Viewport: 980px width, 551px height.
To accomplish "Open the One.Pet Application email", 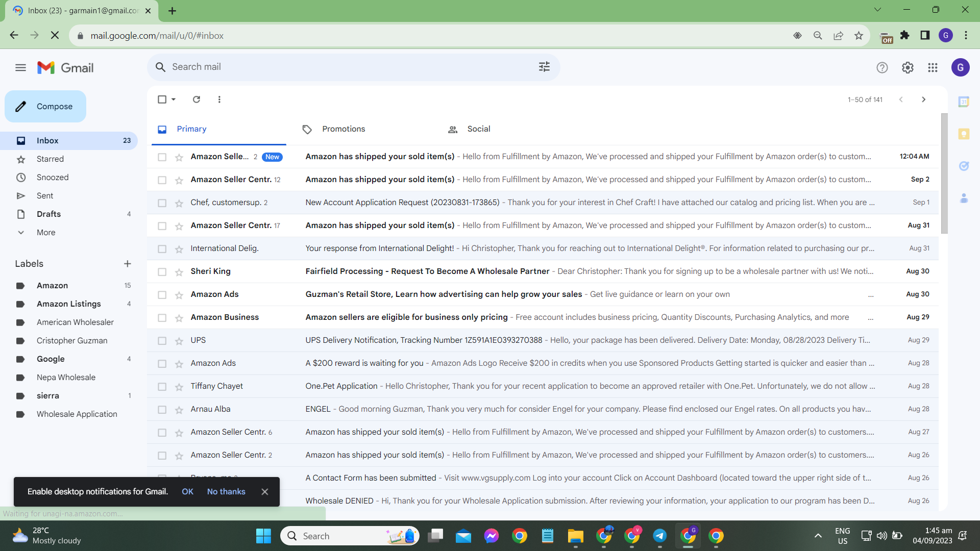I will click(543, 386).
